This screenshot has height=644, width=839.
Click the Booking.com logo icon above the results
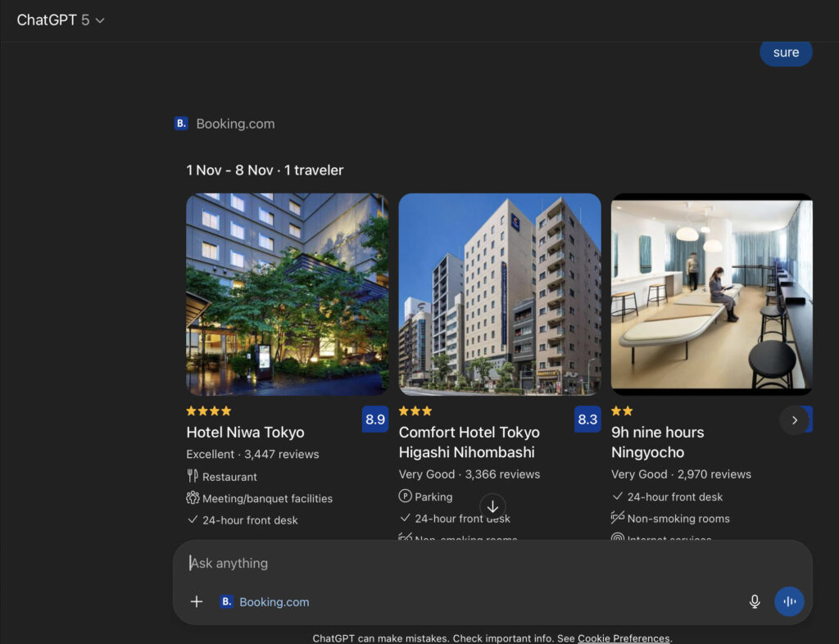click(181, 124)
